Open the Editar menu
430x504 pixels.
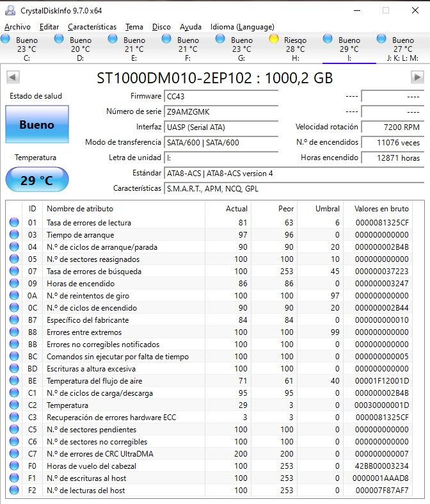click(49, 27)
